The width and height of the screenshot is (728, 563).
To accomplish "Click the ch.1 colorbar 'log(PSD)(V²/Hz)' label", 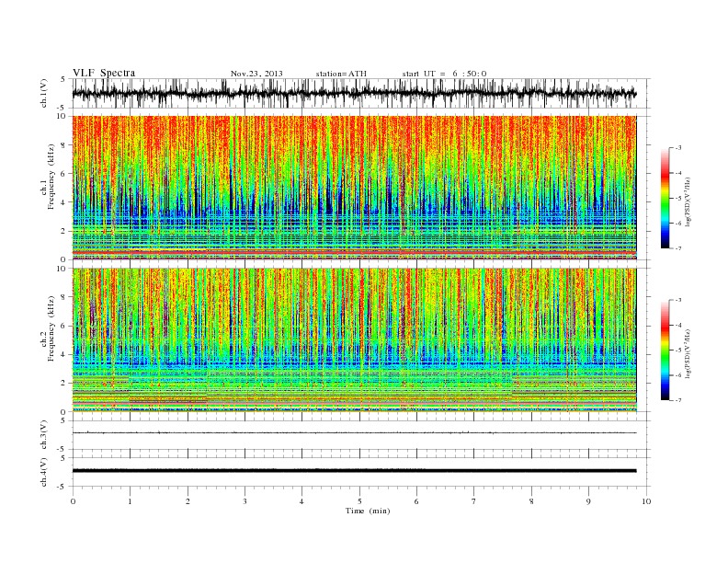I will 688,201.
